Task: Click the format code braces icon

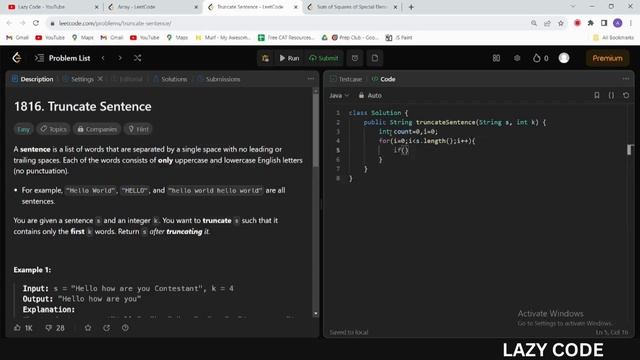Action: pos(611,96)
